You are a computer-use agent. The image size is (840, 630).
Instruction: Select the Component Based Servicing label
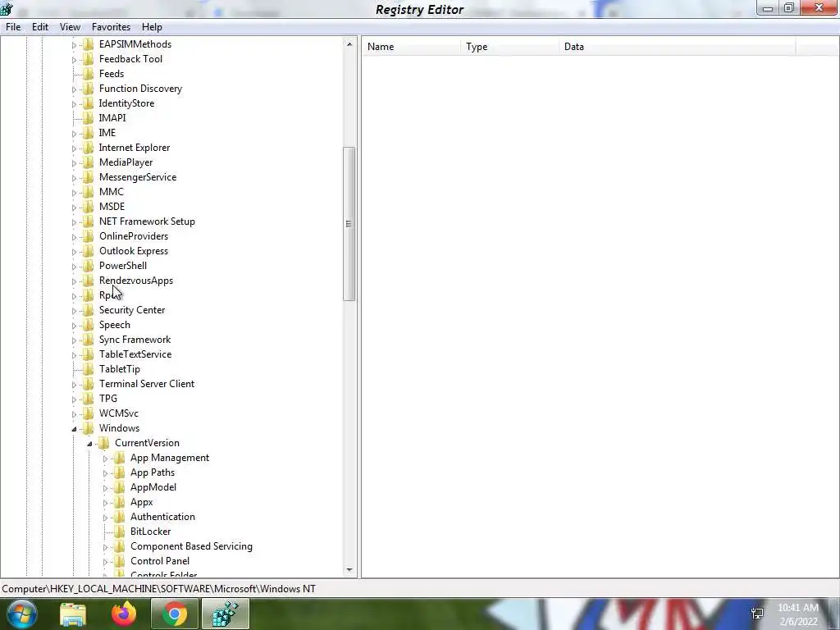click(x=191, y=546)
